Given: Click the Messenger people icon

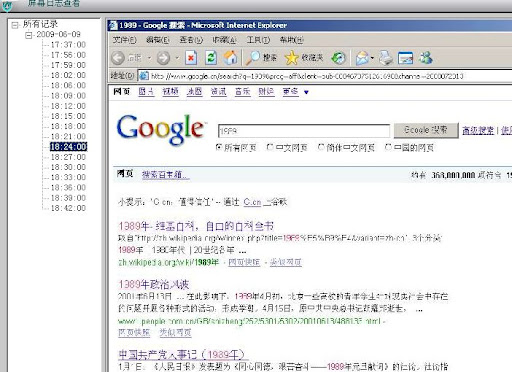Looking at the screenshot, I should coord(426,58).
